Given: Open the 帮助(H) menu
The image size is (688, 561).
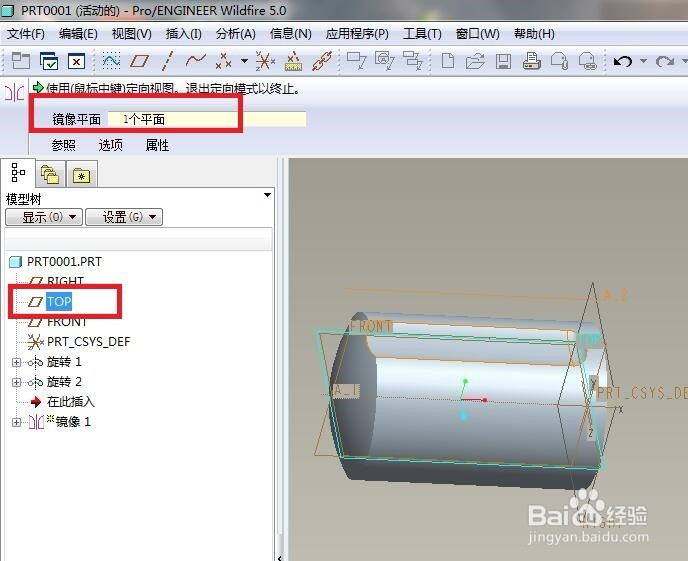Looking at the screenshot, I should (534, 34).
